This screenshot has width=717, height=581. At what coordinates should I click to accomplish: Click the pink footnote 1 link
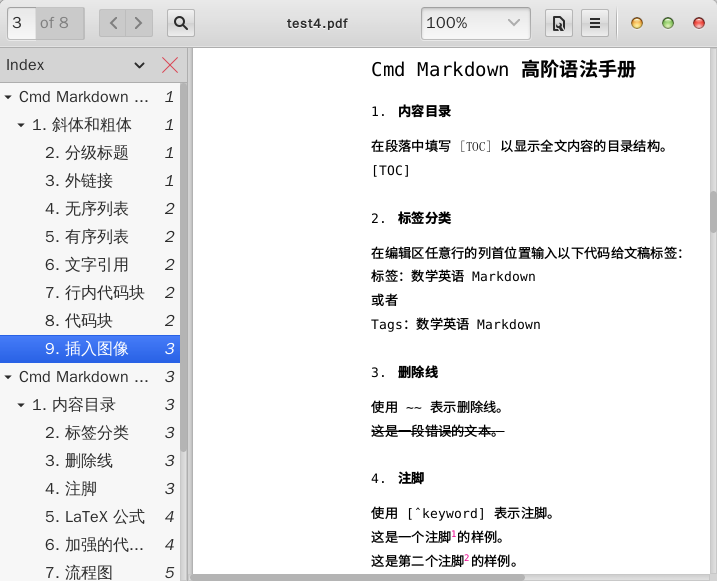(454, 533)
